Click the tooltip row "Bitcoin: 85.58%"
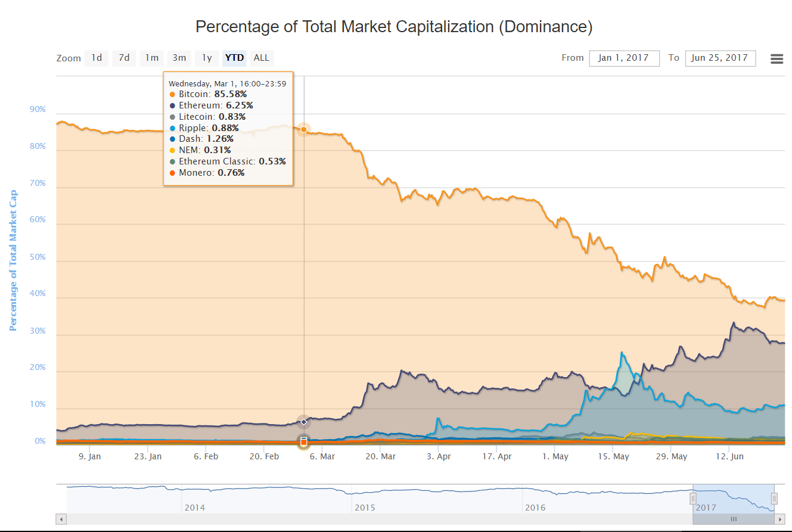Image resolution: width=792 pixels, height=532 pixels. click(x=208, y=94)
